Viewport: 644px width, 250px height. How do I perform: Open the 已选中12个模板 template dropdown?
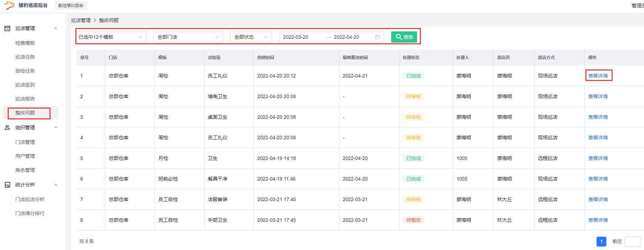click(x=111, y=37)
